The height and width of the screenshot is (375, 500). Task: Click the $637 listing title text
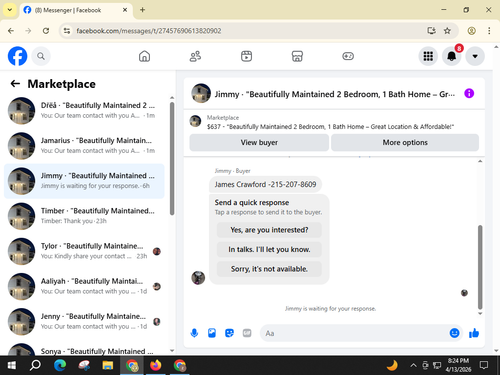330,127
